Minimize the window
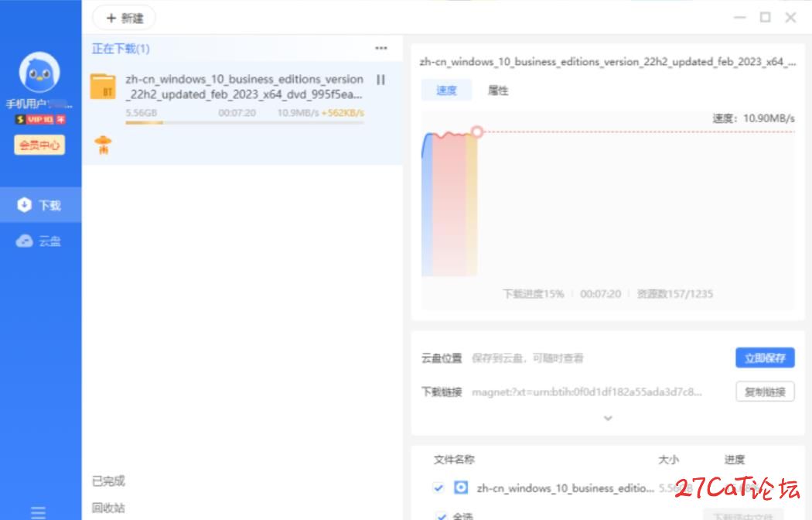Image resolution: width=812 pixels, height=520 pixels. [x=740, y=18]
